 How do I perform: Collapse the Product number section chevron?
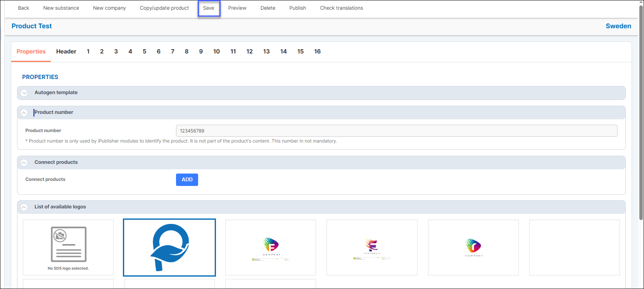click(24, 113)
